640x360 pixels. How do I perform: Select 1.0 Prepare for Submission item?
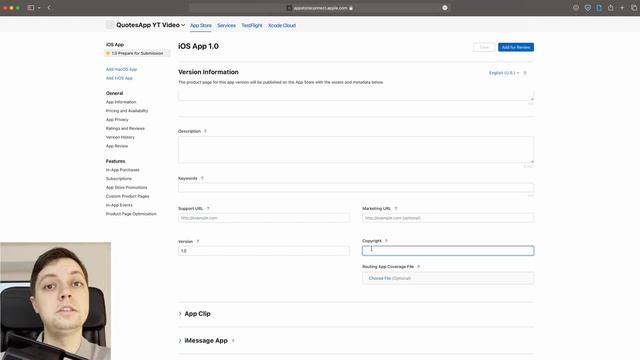[x=138, y=53]
